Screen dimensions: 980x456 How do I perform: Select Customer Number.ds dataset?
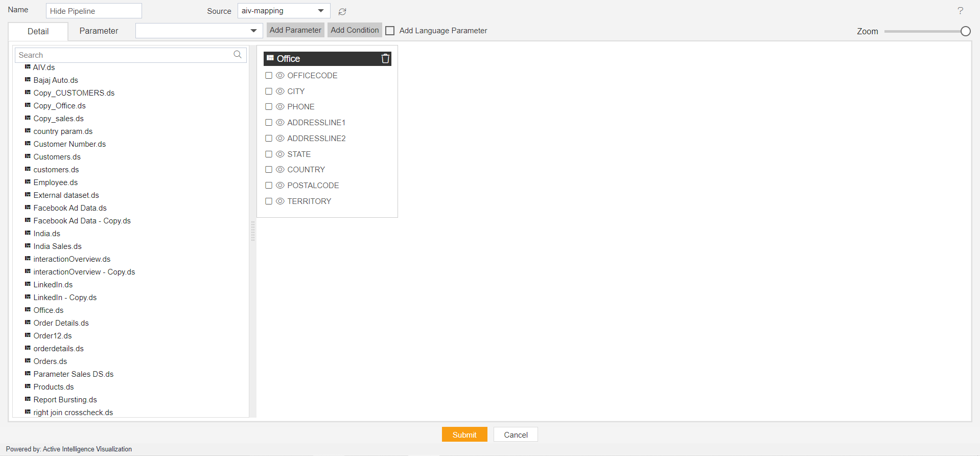[69, 144]
